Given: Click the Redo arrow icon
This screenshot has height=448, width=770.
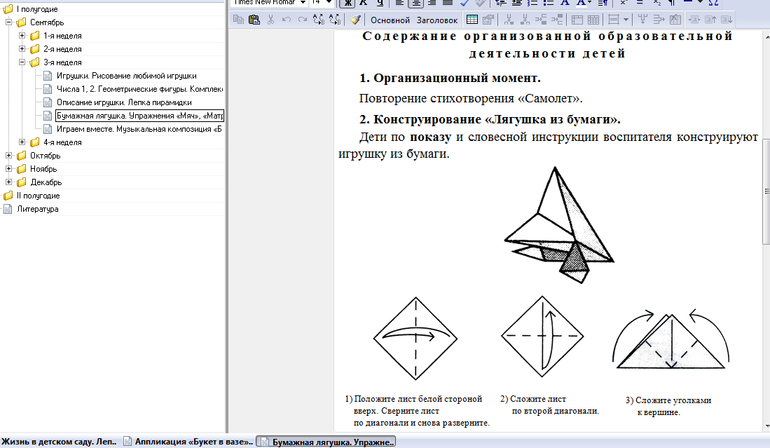Looking at the screenshot, I should 303,19.
